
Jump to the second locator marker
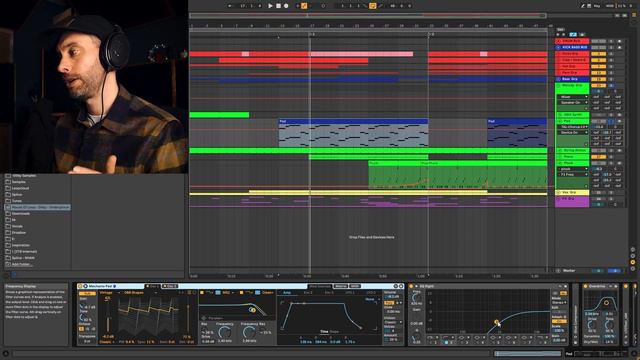pos(430,34)
